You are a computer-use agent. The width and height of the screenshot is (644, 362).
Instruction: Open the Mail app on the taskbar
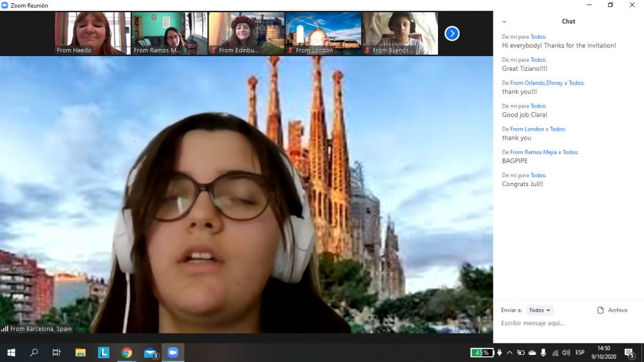tap(150, 352)
